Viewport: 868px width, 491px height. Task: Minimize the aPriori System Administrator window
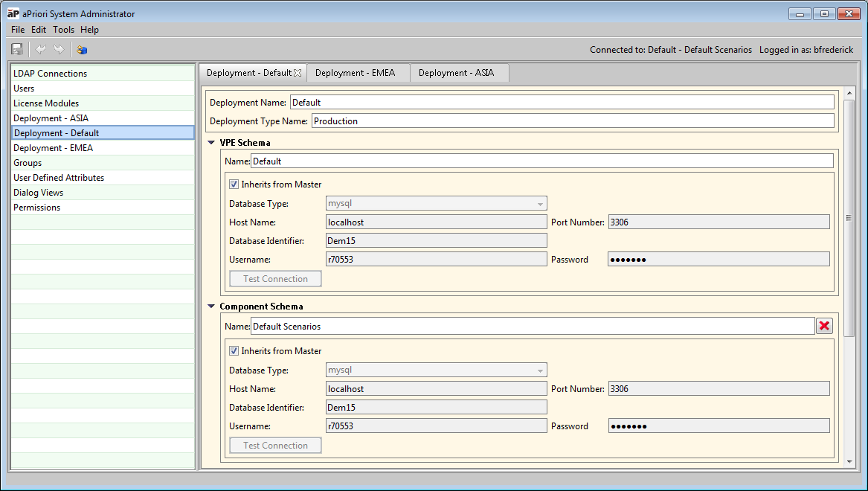[x=800, y=14]
